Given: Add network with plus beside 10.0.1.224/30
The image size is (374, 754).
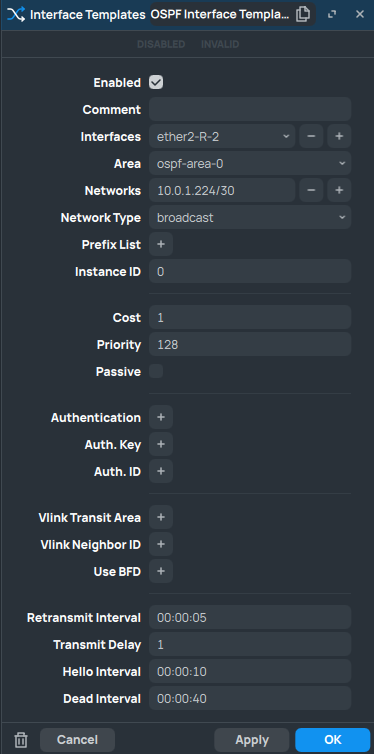Looking at the screenshot, I should (x=339, y=190).
